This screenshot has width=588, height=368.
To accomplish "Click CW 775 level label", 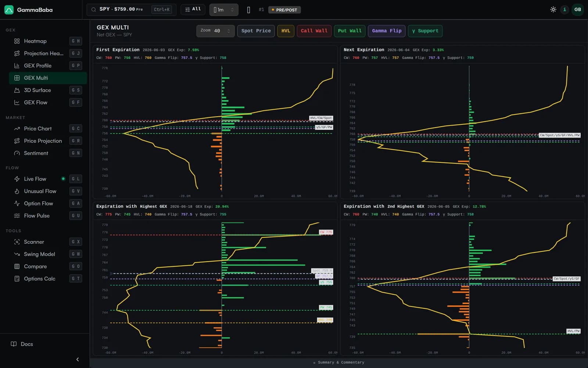I will point(326,232).
